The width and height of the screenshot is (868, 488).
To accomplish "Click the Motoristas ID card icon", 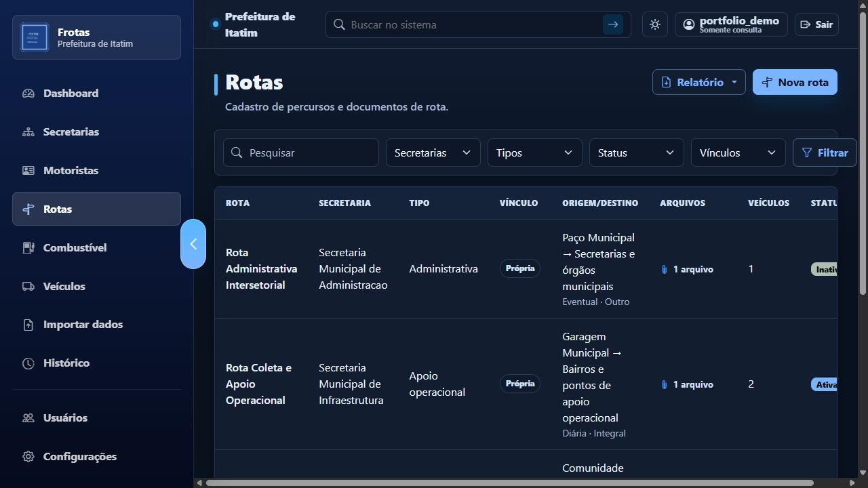I will (x=28, y=171).
